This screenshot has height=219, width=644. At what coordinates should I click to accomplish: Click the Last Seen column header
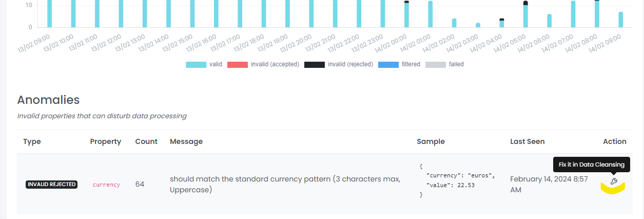528,141
